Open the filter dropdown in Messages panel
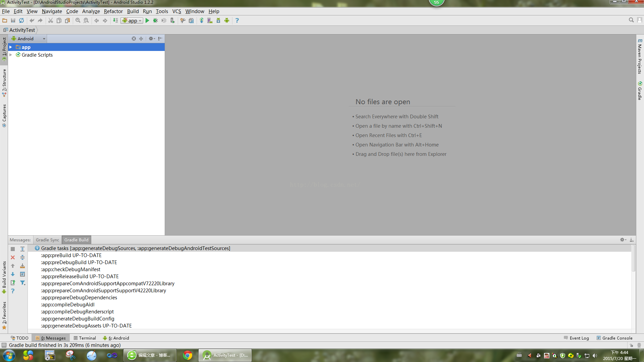644x362 pixels. click(22, 283)
